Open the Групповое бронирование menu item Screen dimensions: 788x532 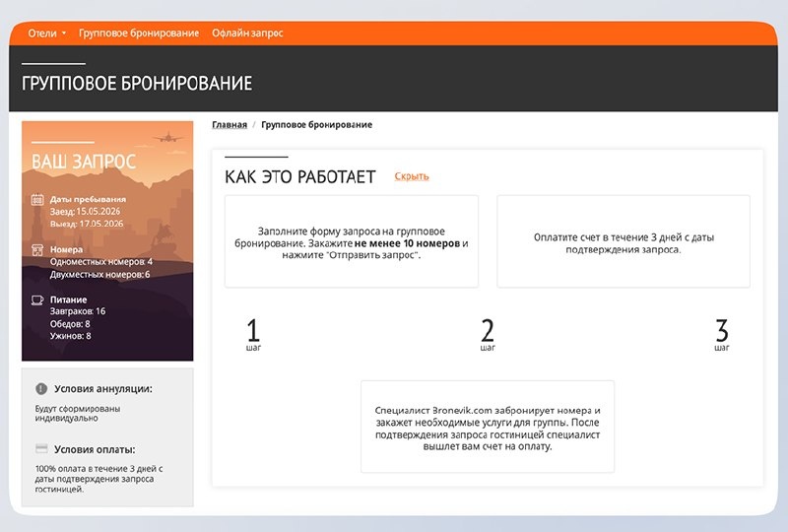[x=139, y=33]
